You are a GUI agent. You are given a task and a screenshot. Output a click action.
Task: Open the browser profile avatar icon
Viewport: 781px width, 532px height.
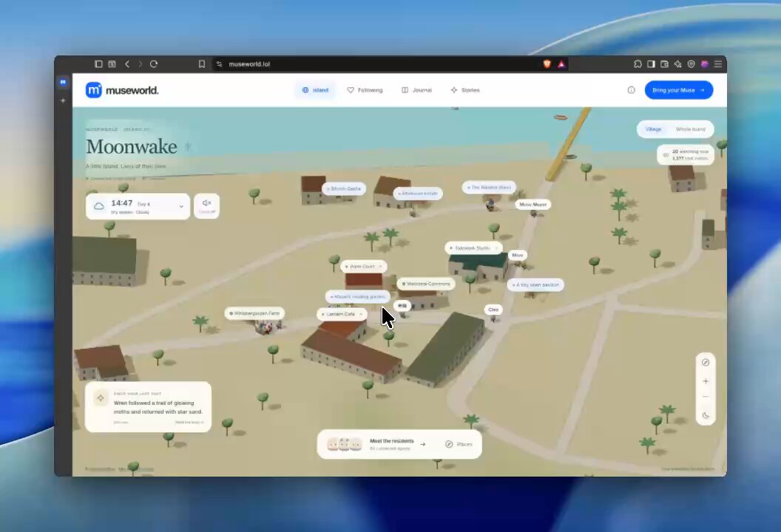(705, 64)
